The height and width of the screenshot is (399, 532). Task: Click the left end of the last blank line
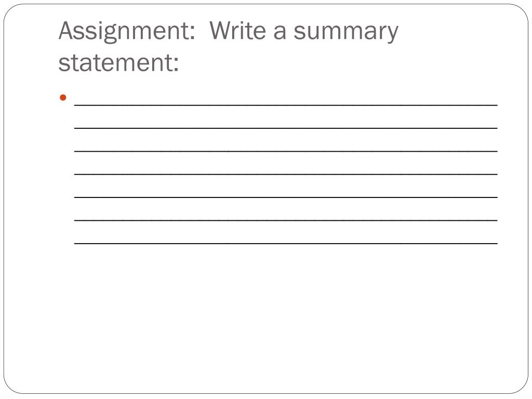click(x=77, y=243)
